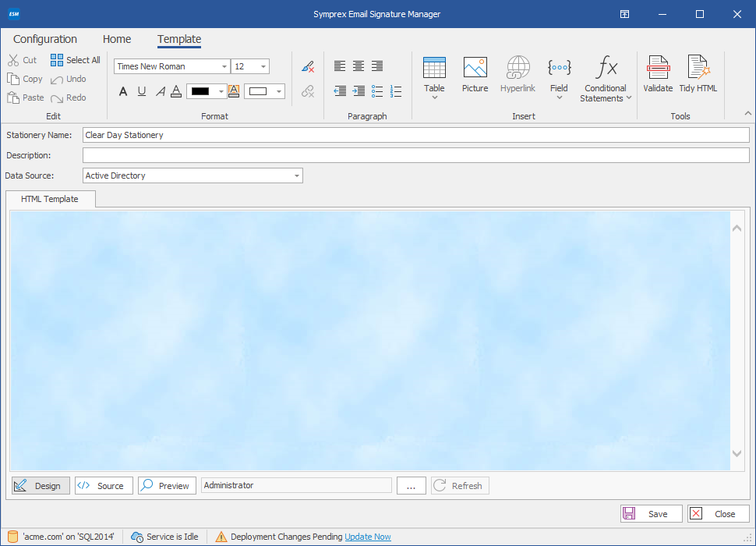Click the Hyperlink insert icon
The height and width of the screenshot is (546, 756).
[518, 75]
